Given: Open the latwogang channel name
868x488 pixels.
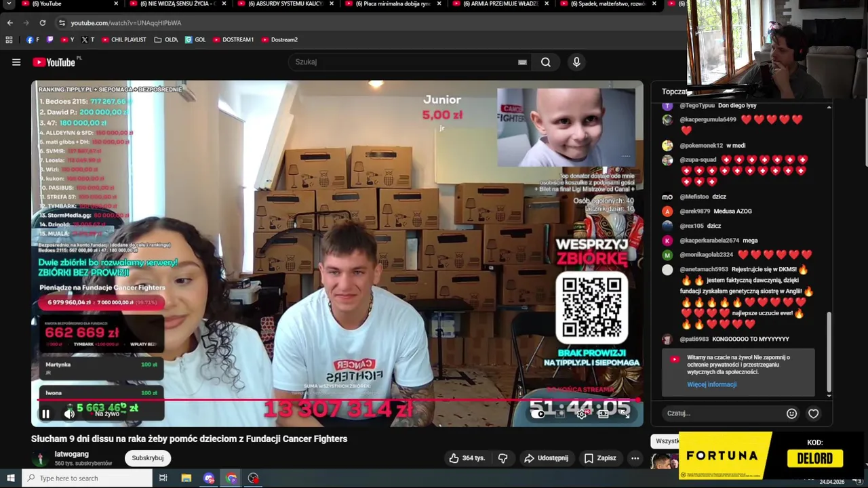Looking at the screenshot, I should click(71, 454).
